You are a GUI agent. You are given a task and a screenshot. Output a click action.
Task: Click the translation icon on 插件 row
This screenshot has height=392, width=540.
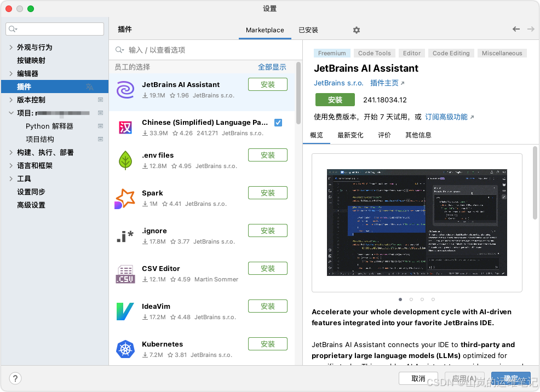pos(89,87)
